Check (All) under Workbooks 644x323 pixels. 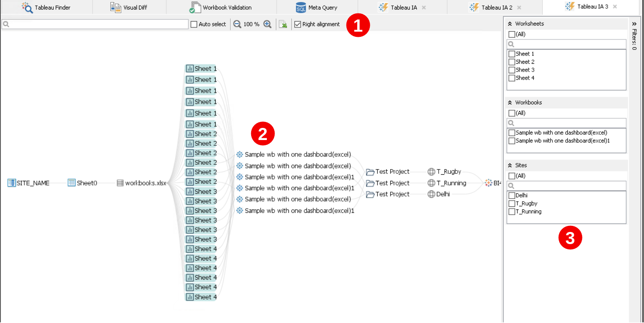[511, 113]
